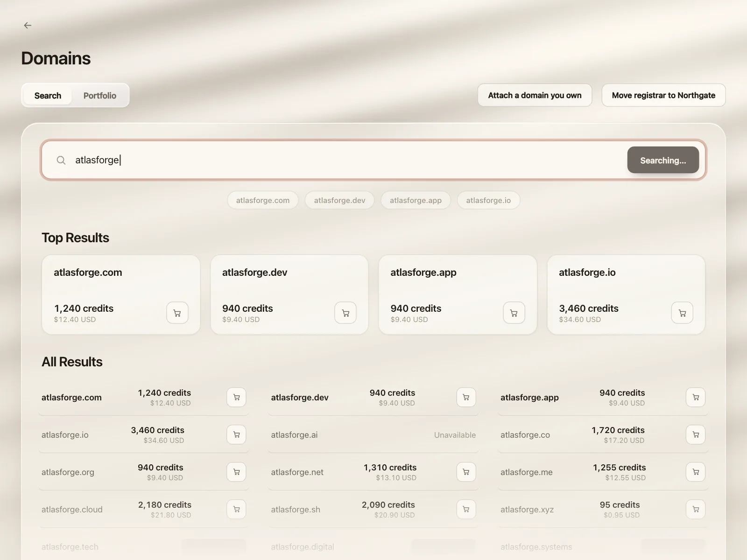Click the 1,720 credits price text

click(x=618, y=430)
